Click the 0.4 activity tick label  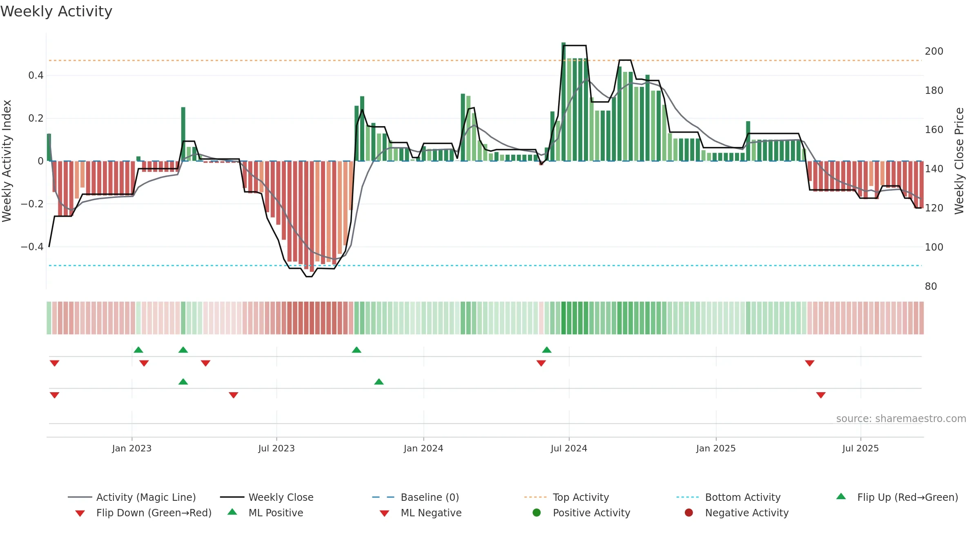(36, 76)
